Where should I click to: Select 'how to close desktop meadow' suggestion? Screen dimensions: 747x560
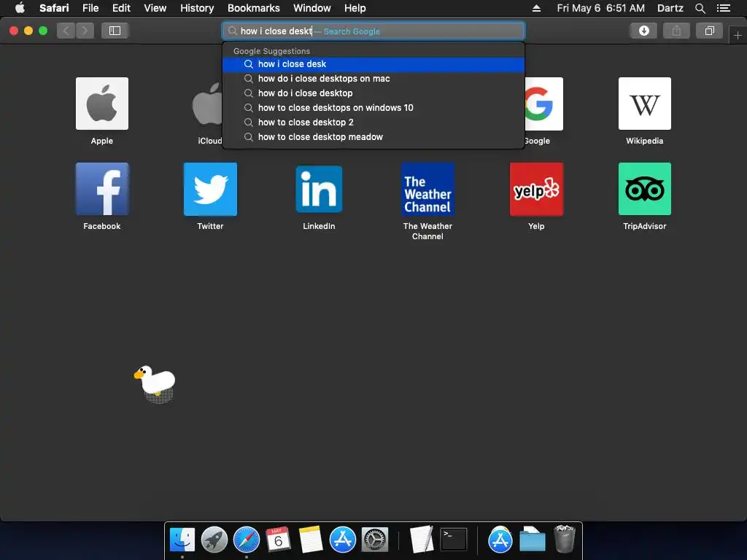click(x=373, y=137)
